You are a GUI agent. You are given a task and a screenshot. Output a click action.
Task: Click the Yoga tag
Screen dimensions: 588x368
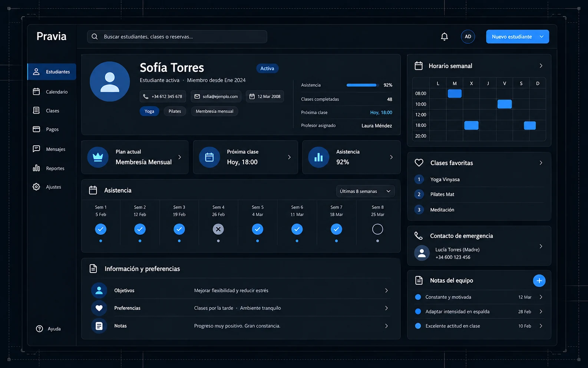click(x=149, y=111)
